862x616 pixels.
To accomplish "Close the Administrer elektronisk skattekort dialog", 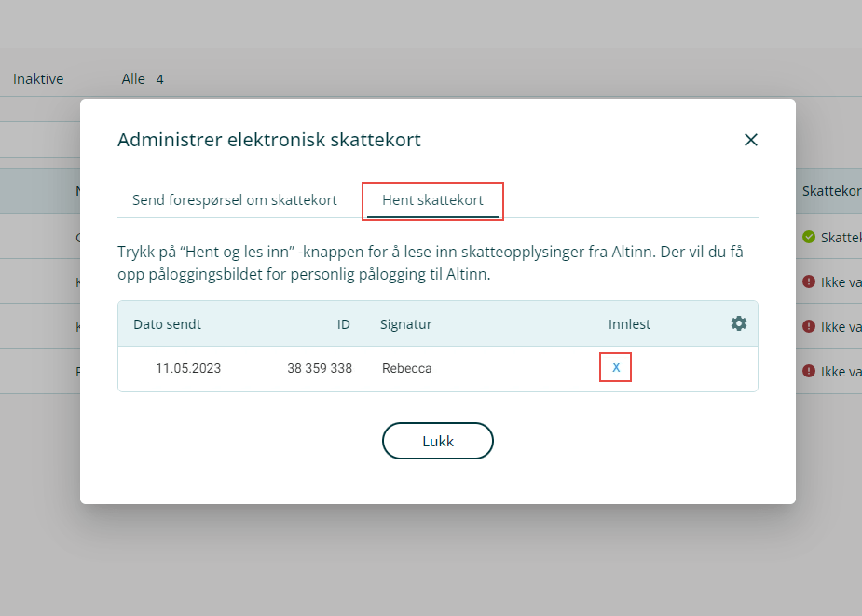I will [x=750, y=140].
